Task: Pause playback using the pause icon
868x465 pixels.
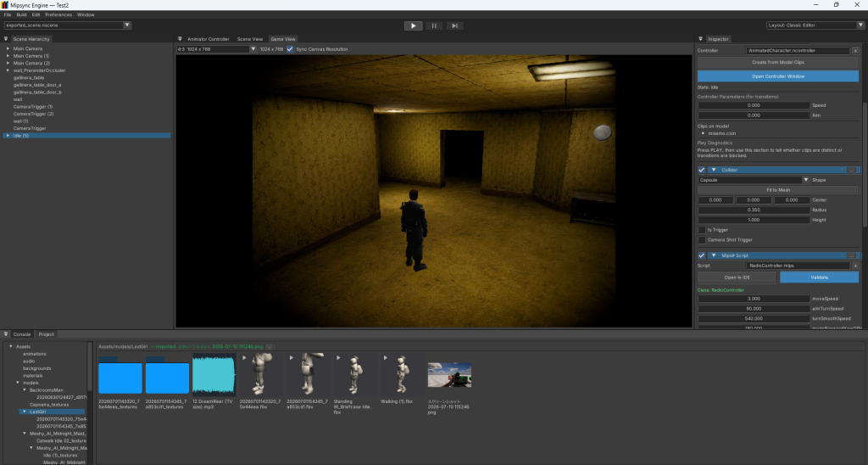Action: coord(434,25)
